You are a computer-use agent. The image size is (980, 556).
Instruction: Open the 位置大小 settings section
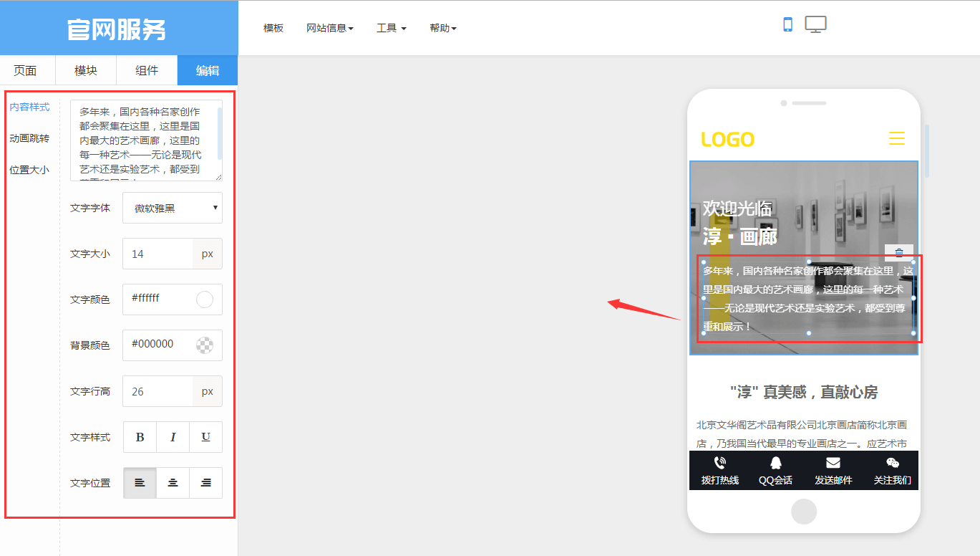point(29,170)
